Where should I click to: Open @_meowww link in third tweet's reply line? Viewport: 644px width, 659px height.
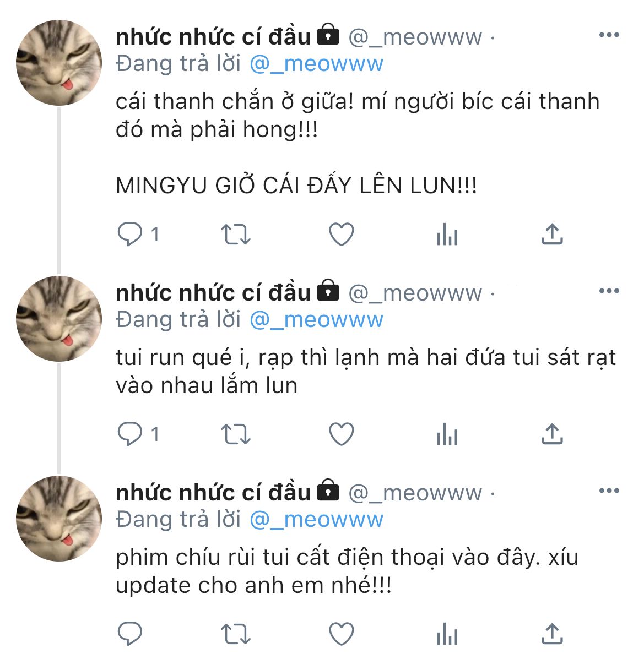(x=316, y=520)
